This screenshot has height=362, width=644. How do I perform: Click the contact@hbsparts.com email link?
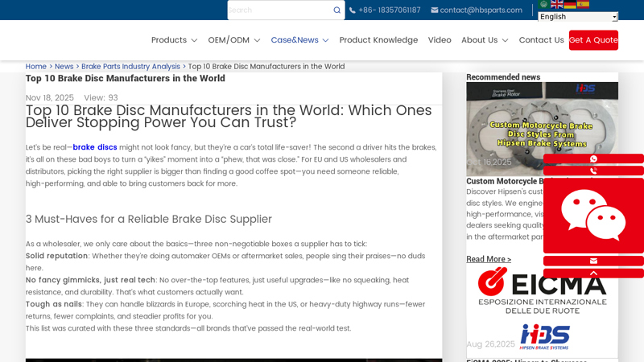click(481, 10)
